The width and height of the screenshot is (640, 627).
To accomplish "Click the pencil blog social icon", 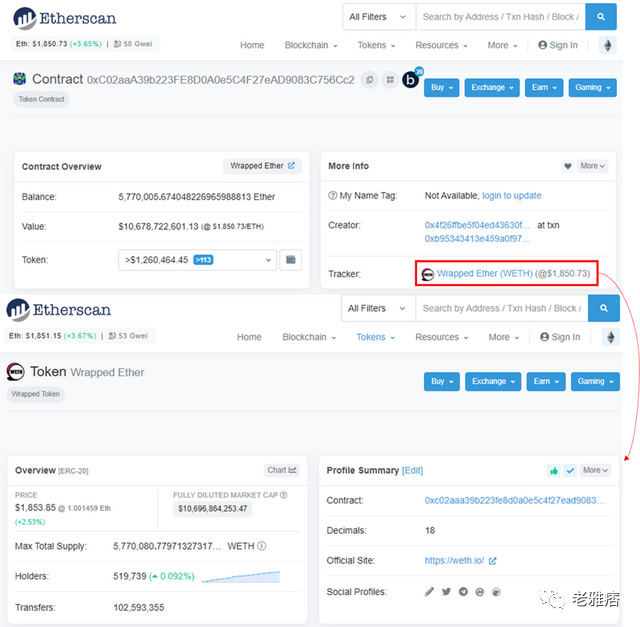I will [x=429, y=591].
